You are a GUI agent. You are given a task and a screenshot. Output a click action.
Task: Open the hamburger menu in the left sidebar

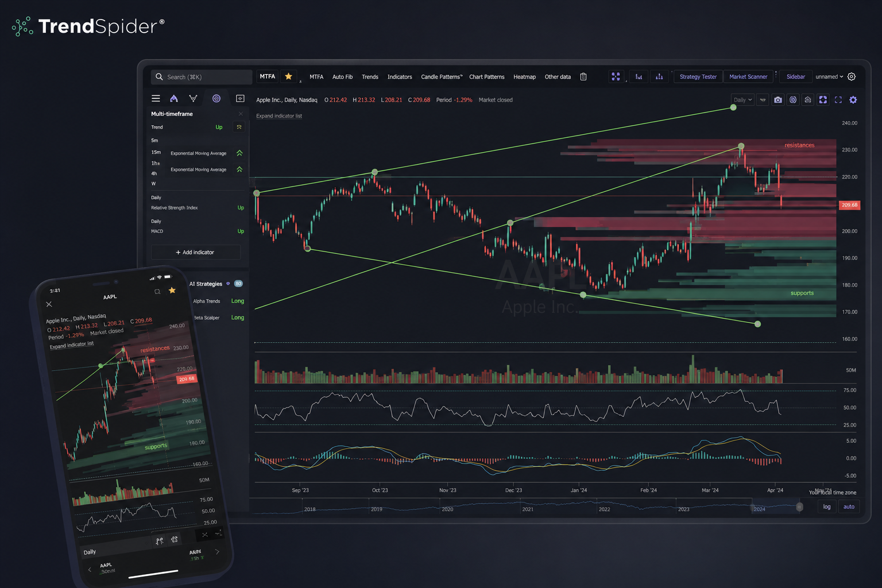156,98
